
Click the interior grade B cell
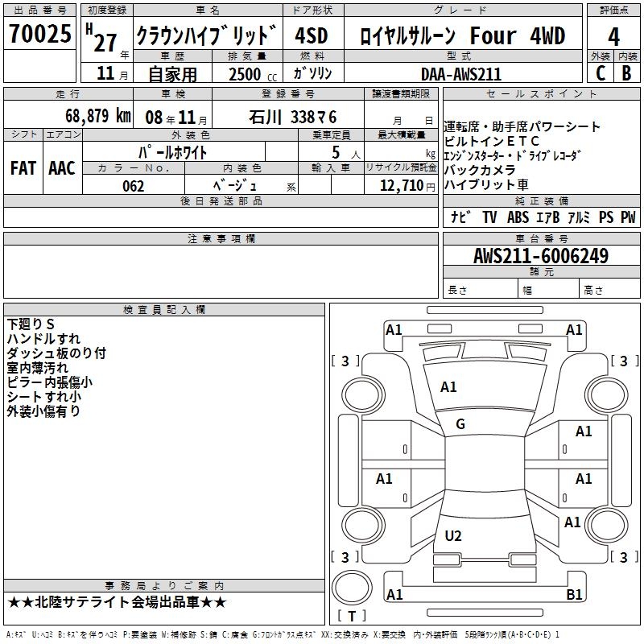627,72
